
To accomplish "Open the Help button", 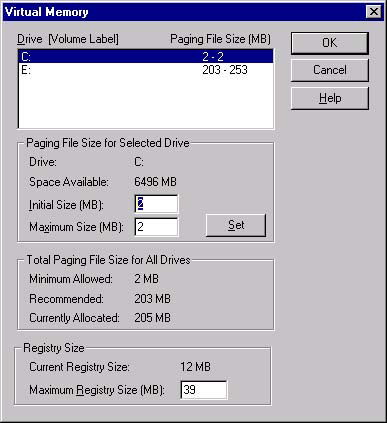I will (x=330, y=98).
